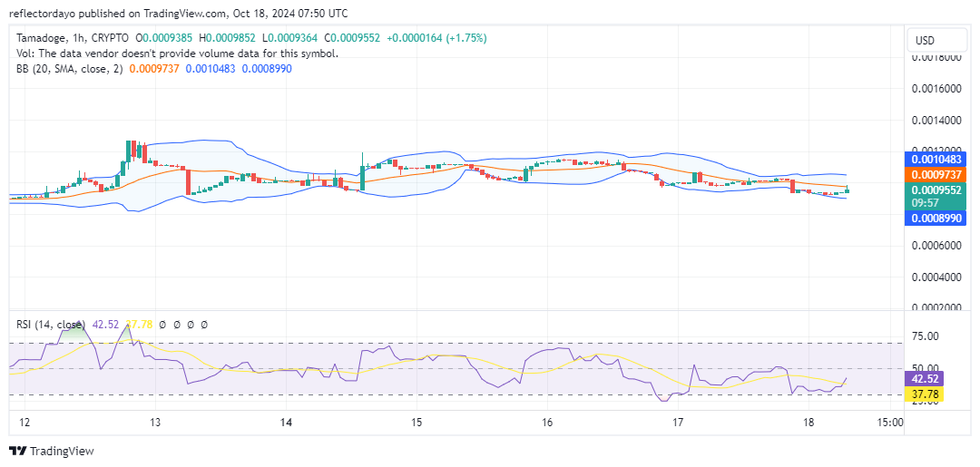This screenshot has height=467, width=980.
Task: Click the 0.0016000 price scale tick
Action: (935, 89)
